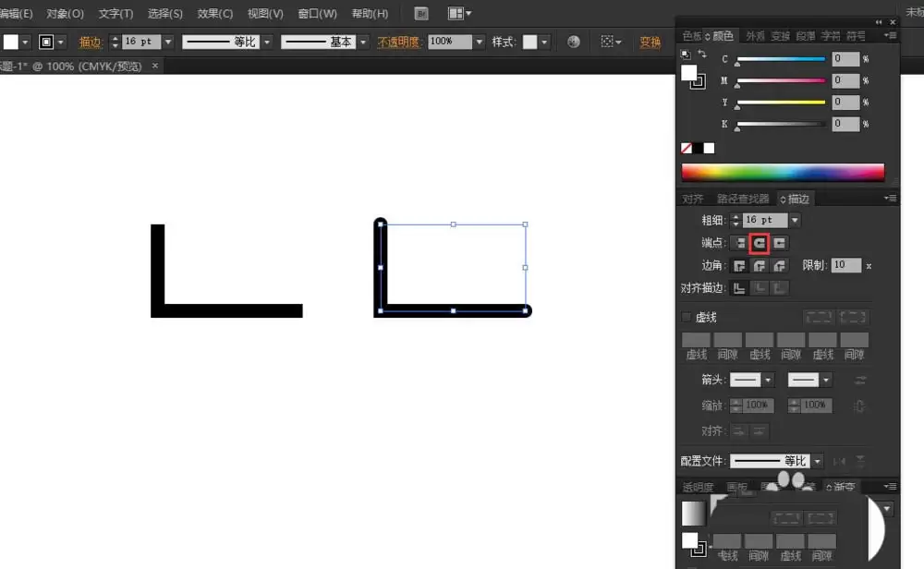Open the graphic style (样式) dropdown
This screenshot has height=569, width=924.
pyautogui.click(x=544, y=42)
